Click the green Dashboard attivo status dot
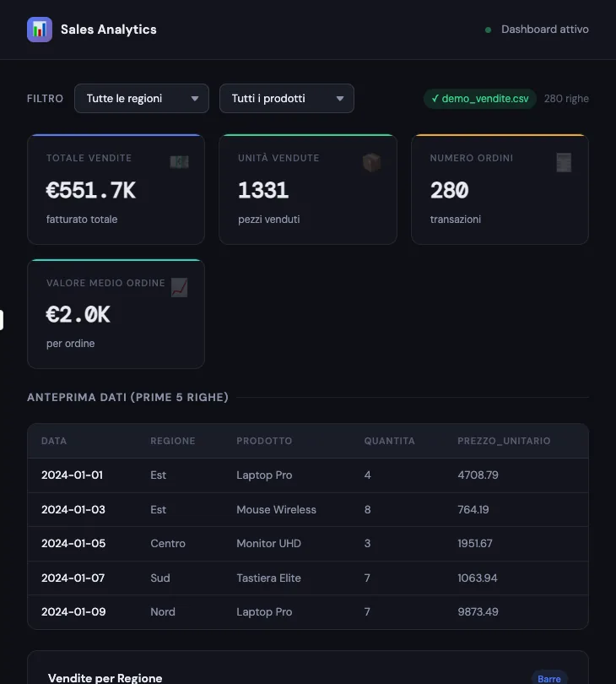 tap(489, 30)
